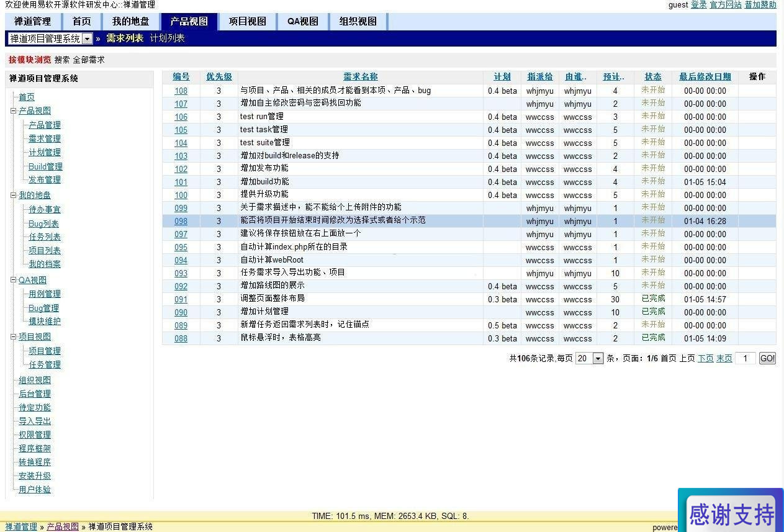784x532 pixels.
Task: Open 后台管理 in the sidebar tree
Action: 35,394
